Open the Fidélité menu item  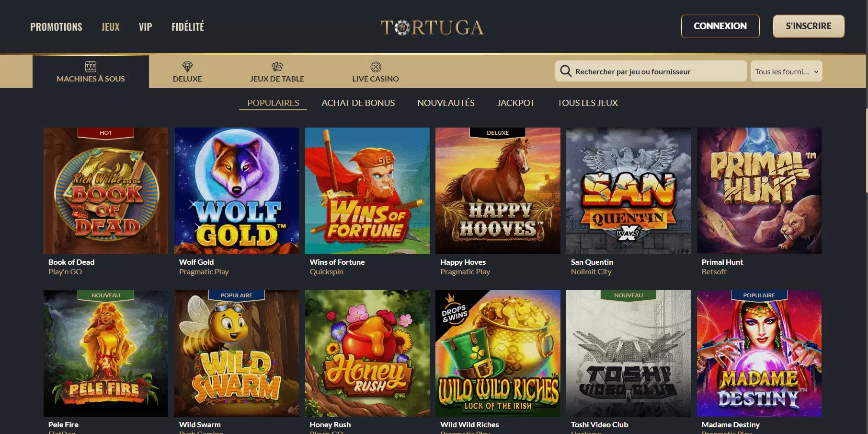point(188,27)
